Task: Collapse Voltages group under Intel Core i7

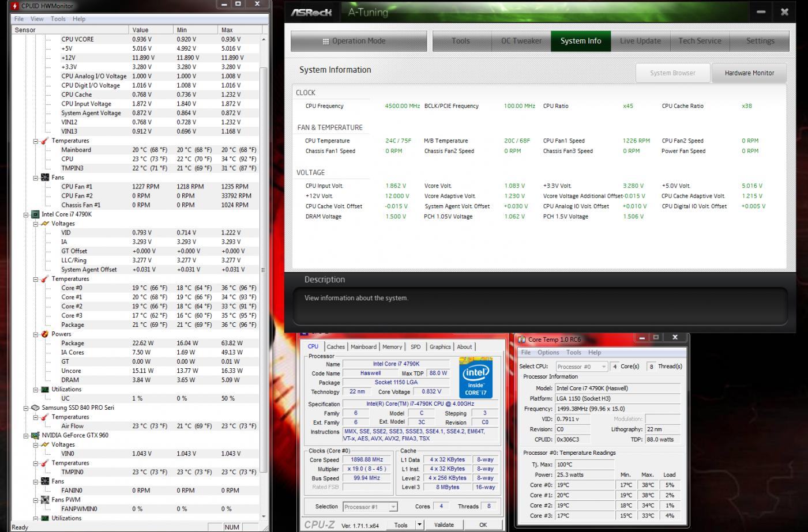Action: [35, 224]
